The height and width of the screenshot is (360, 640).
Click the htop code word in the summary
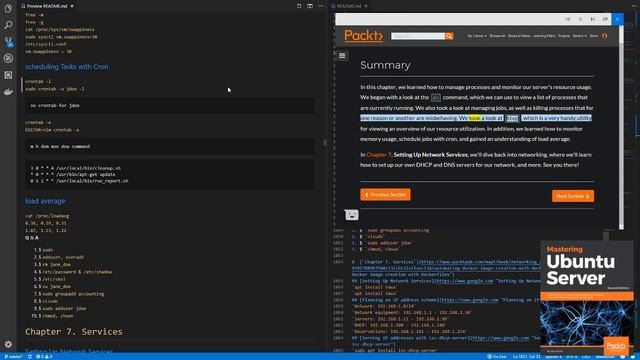512,118
